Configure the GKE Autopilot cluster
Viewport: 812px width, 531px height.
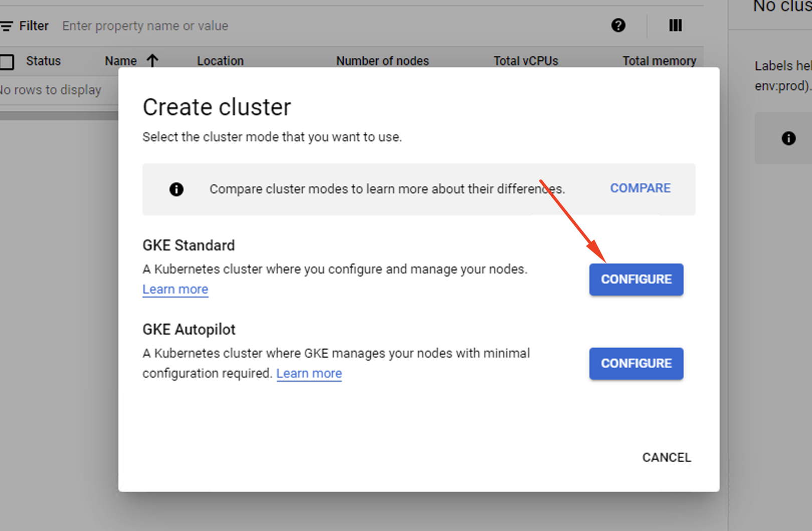636,364
